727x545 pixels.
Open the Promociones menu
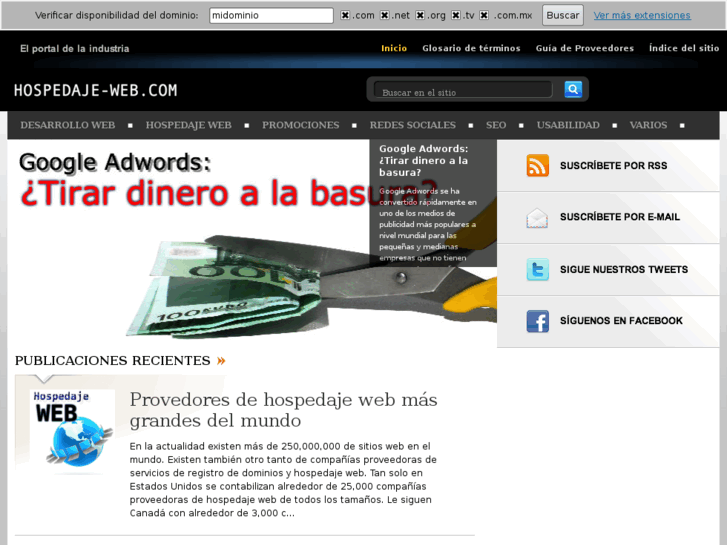pos(300,125)
